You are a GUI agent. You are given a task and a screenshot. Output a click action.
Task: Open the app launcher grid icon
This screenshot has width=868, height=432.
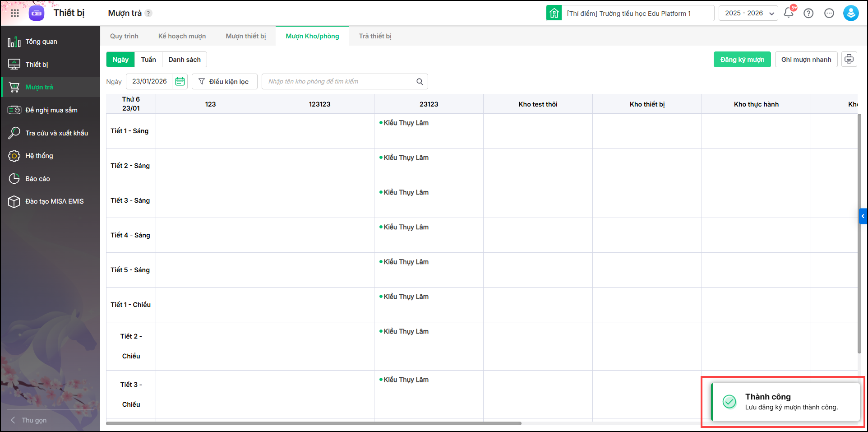[15, 13]
